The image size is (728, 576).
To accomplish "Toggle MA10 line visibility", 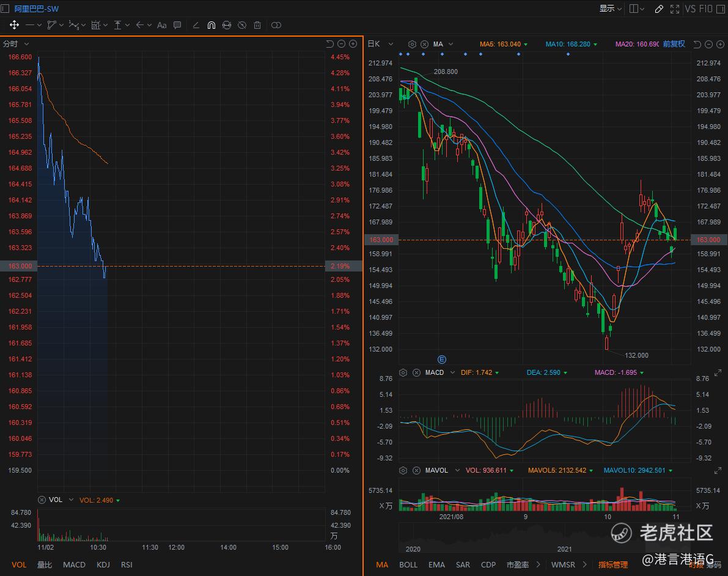I will pyautogui.click(x=571, y=44).
